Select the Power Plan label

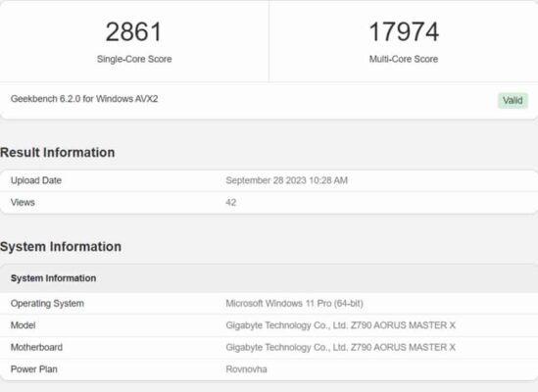[x=34, y=369]
